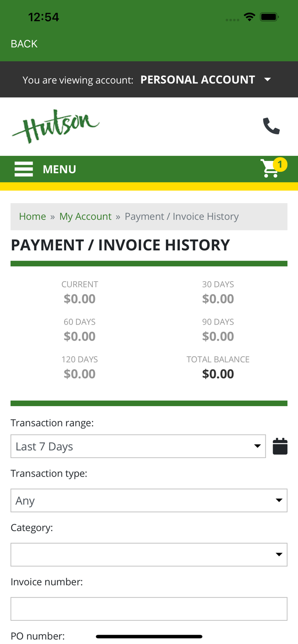
Task: Open My Account from the breadcrumb
Action: coord(85,216)
